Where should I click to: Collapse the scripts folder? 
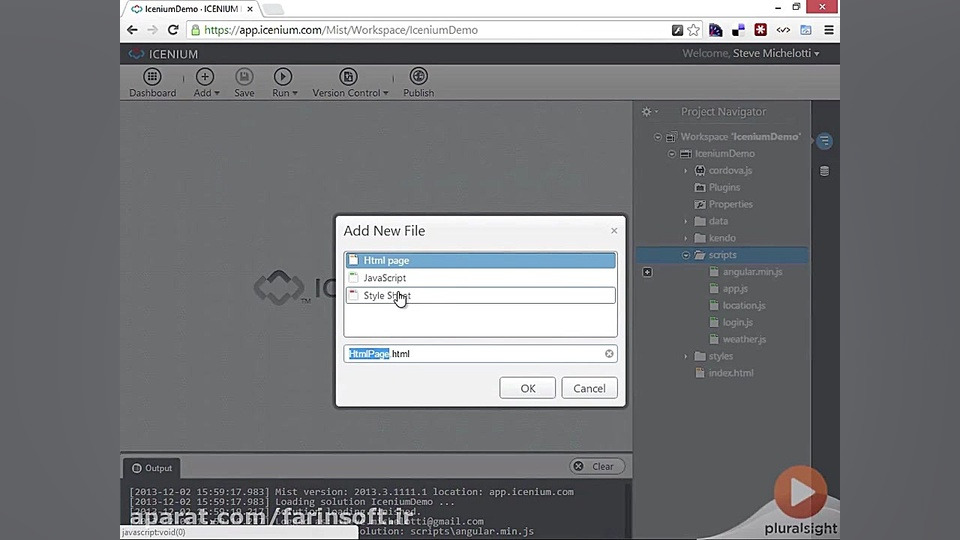point(686,255)
